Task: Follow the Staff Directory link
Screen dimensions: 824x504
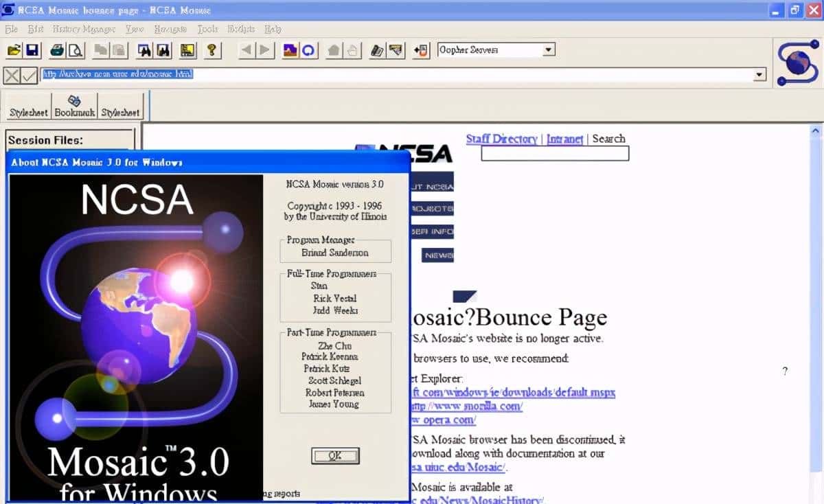Action: [x=501, y=139]
